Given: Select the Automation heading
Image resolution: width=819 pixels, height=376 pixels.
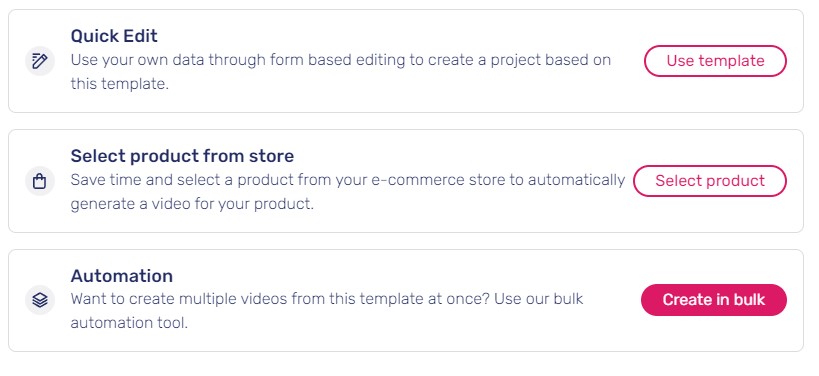Looking at the screenshot, I should click(x=122, y=276).
